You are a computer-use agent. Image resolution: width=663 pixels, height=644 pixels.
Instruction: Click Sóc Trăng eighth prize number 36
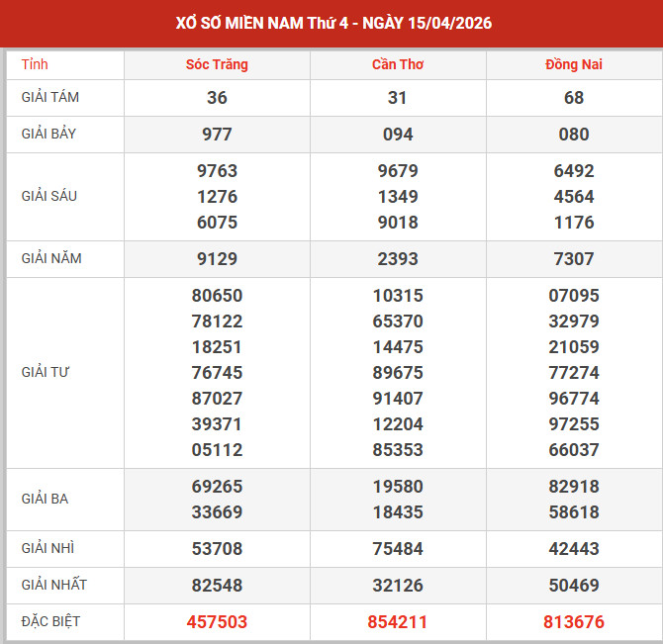pyautogui.click(x=217, y=98)
